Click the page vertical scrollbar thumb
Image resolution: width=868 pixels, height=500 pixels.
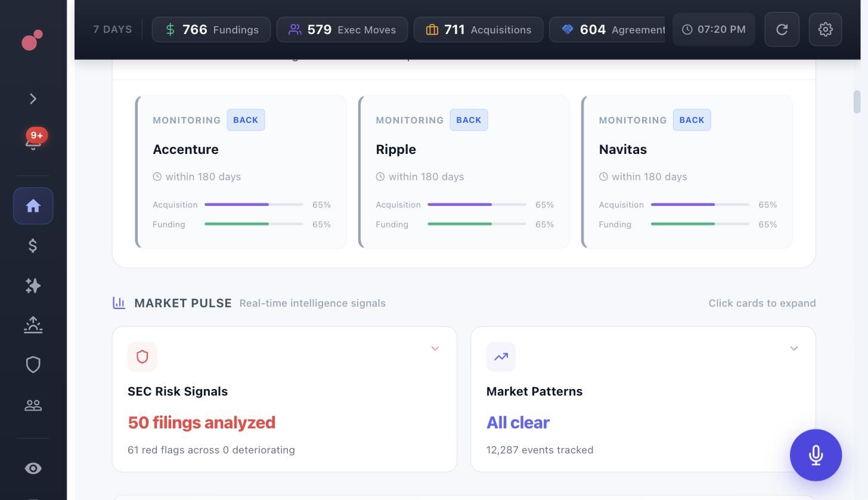click(857, 101)
